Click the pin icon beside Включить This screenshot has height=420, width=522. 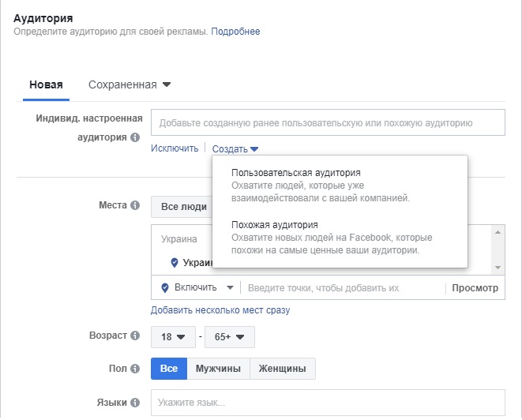pos(165,287)
